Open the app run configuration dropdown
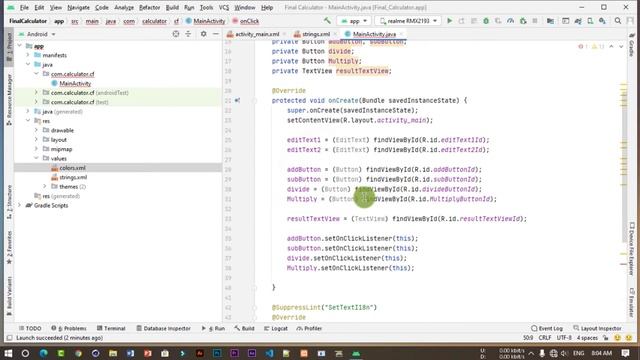Viewport: 640px width, 360px height. tap(354, 20)
